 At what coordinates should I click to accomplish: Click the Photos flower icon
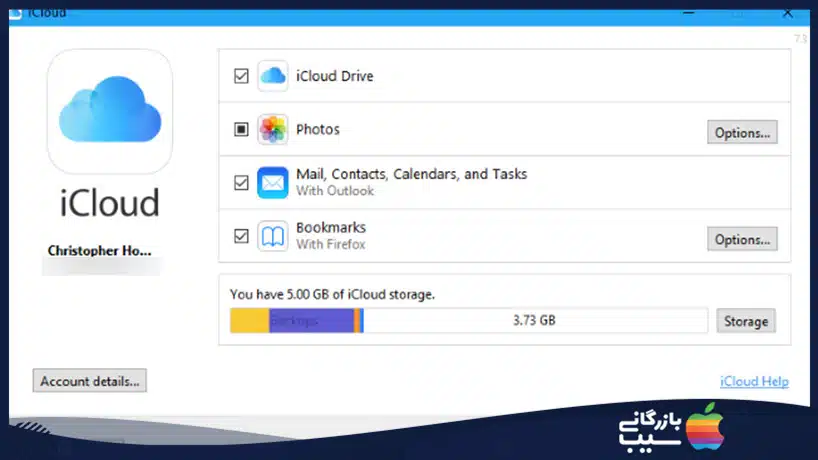click(272, 129)
